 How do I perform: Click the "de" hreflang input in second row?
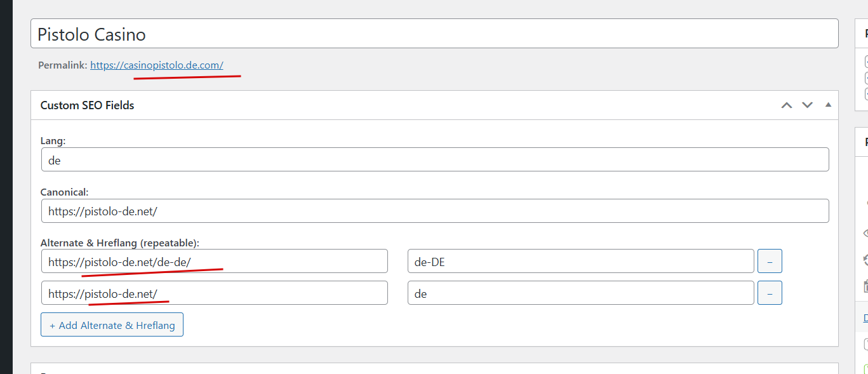click(x=580, y=293)
